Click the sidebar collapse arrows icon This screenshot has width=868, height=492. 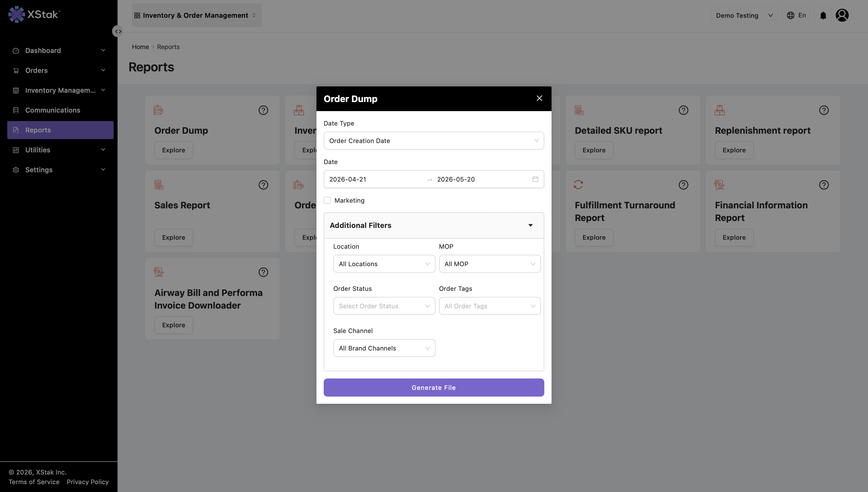click(x=118, y=31)
